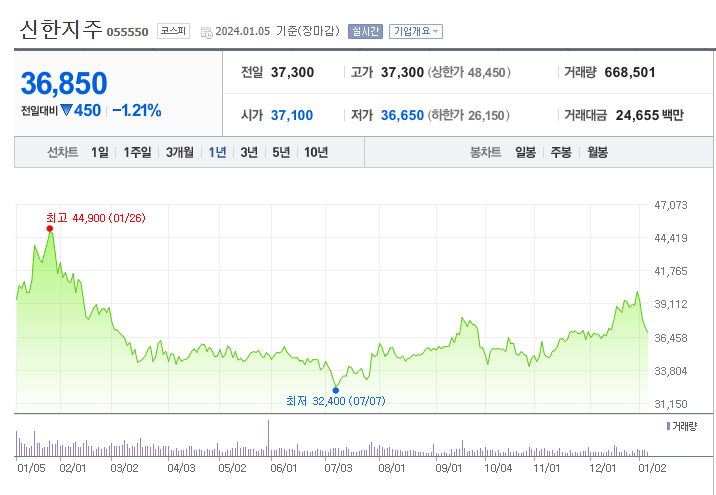This screenshot has height=495, width=716.
Task: Click the -1.21% change value
Action: point(137,111)
